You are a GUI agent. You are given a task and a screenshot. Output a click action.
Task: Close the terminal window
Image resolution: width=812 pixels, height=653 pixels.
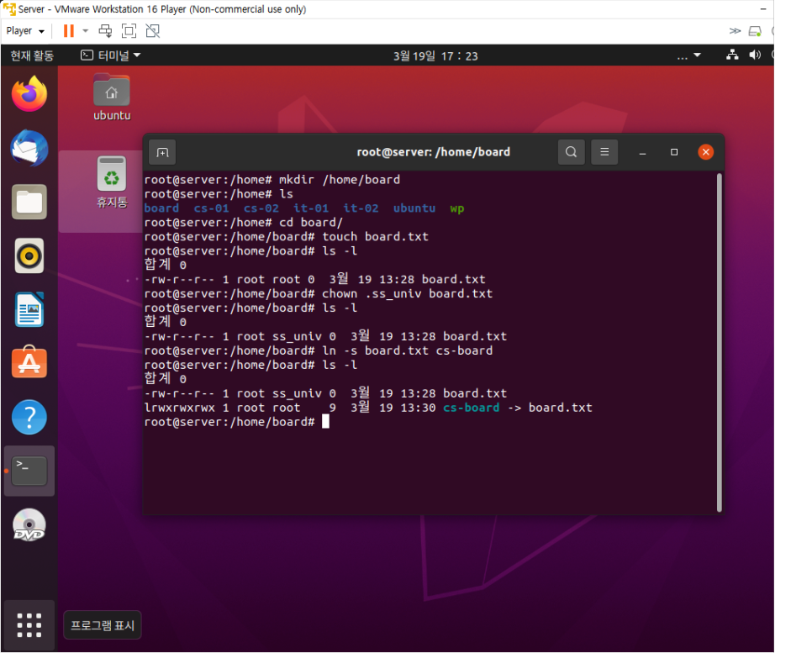pyautogui.click(x=706, y=152)
